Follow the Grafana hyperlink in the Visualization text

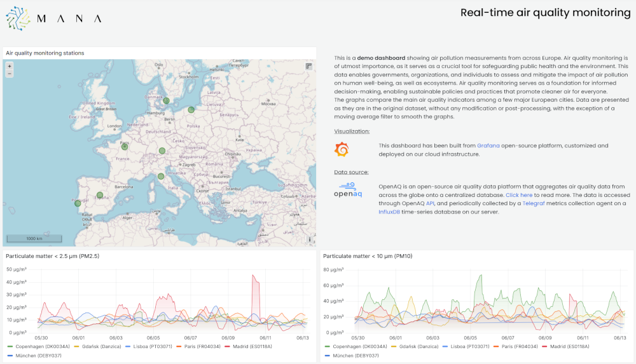click(x=488, y=145)
